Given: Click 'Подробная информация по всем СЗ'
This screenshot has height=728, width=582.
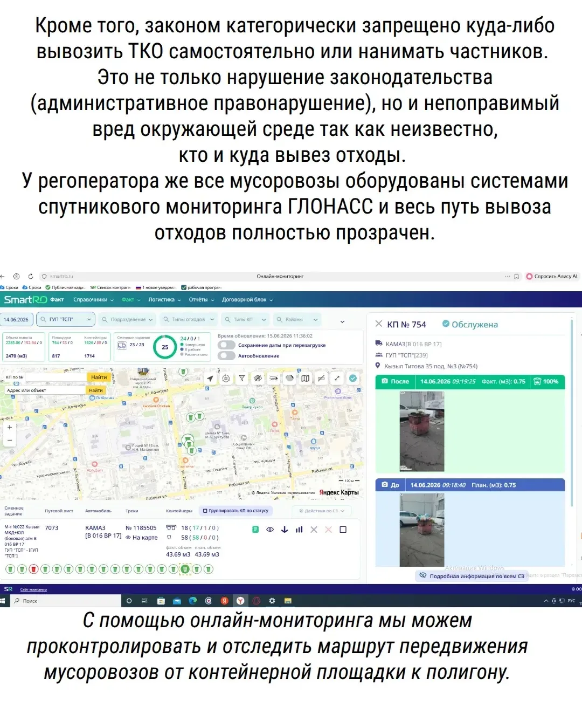Looking at the screenshot, I should [x=472, y=576].
